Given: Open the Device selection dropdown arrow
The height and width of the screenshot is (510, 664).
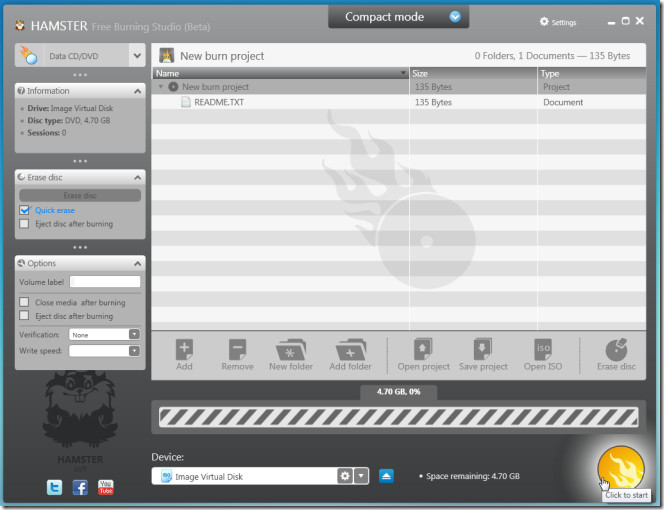Looking at the screenshot, I should (361, 476).
